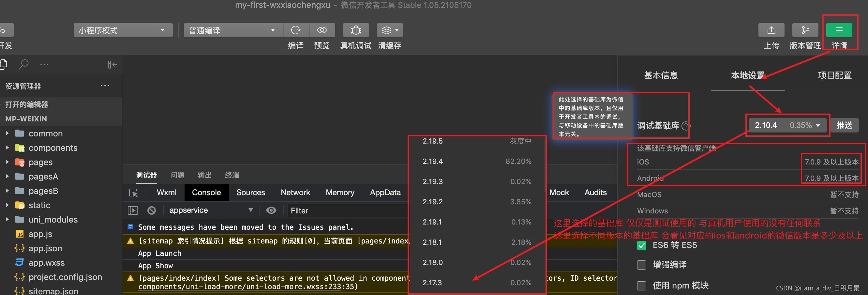The height and width of the screenshot is (295, 868).
Task: Switch to the Sources tab
Action: tap(250, 193)
